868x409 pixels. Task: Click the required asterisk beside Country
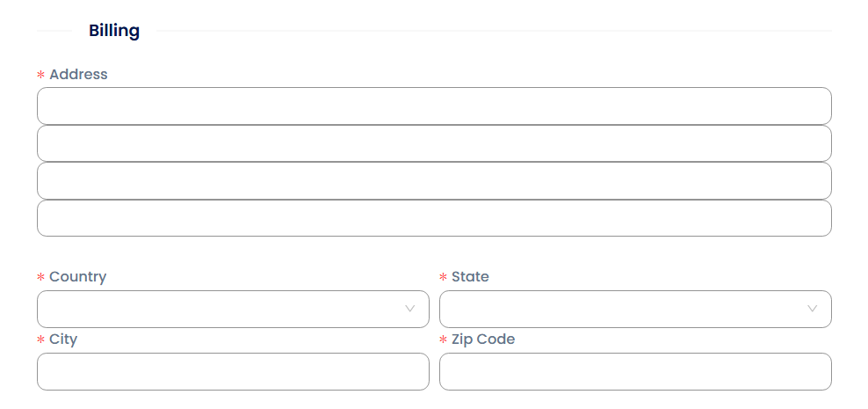click(x=40, y=278)
